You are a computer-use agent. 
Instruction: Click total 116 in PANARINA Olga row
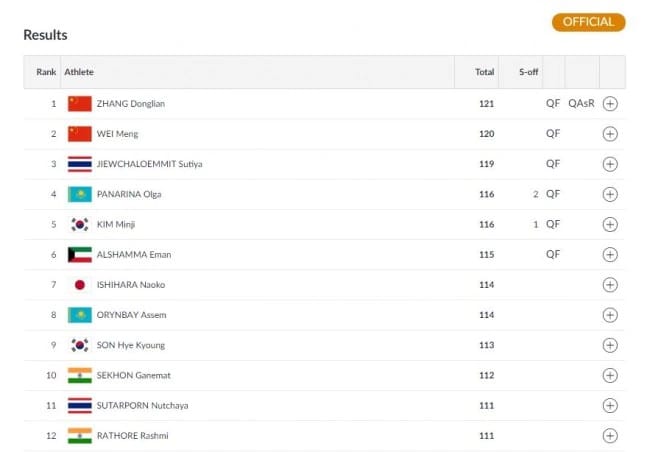tap(486, 194)
